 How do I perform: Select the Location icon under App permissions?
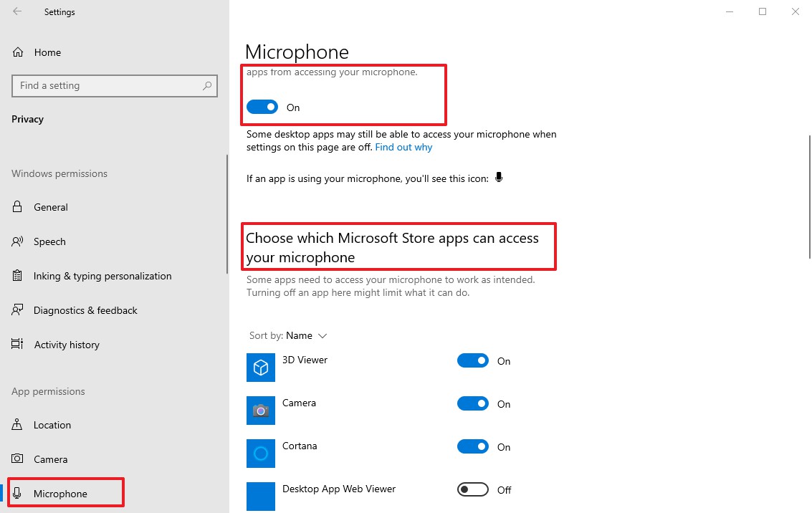pyautogui.click(x=18, y=425)
